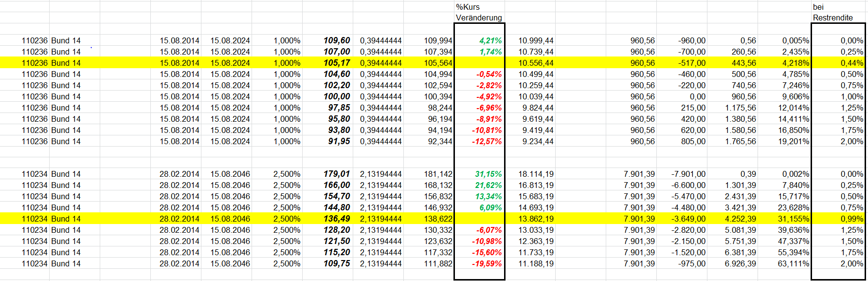Image resolution: width=868 pixels, height=281 pixels.
Task: Click the green 21,62% change cell
Action: (479, 185)
